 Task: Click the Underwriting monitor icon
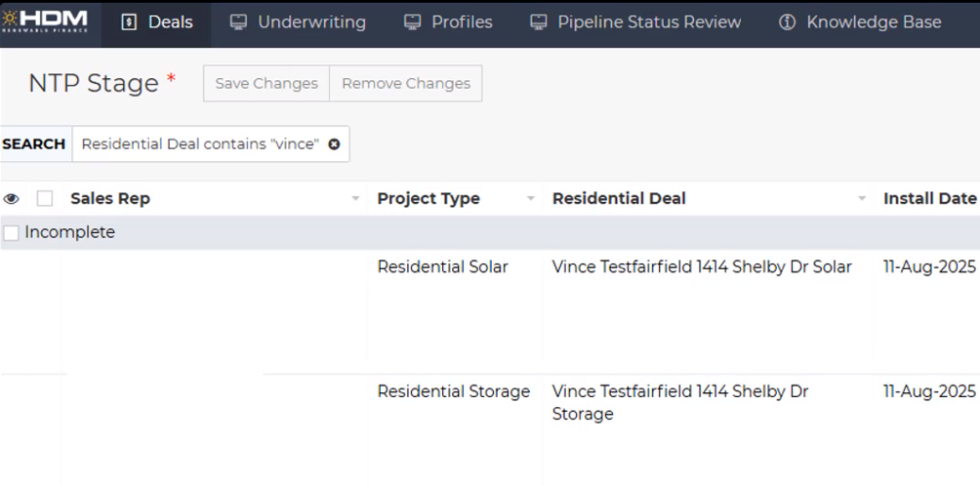click(238, 22)
